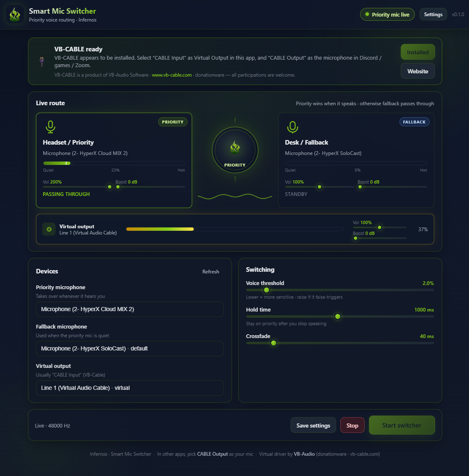Refresh the devices list
The height and width of the screenshot is (476, 469).
coord(211,272)
